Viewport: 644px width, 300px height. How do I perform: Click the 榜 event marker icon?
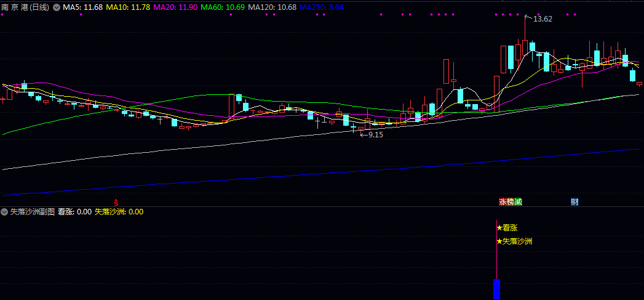(x=511, y=201)
